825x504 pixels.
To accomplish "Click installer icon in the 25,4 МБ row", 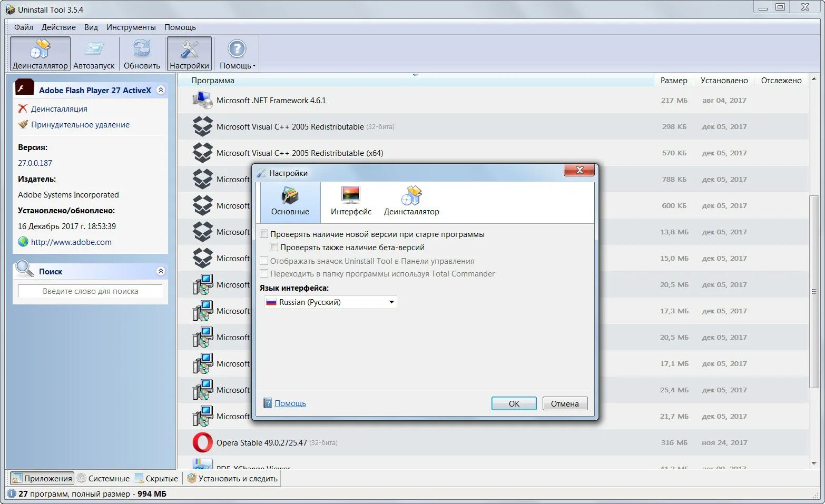I will pyautogui.click(x=202, y=390).
